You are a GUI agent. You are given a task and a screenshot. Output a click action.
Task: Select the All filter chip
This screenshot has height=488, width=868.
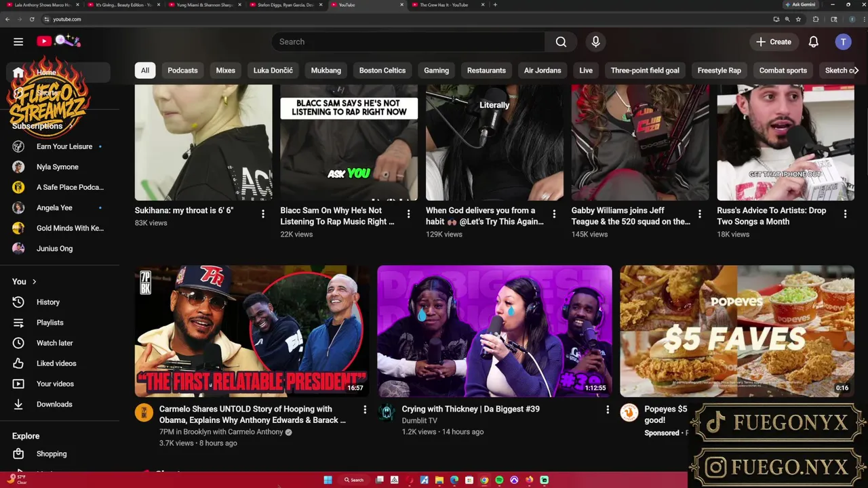(x=145, y=70)
